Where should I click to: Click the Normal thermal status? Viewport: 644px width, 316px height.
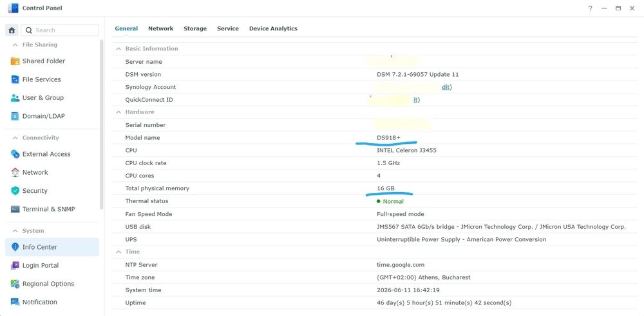pos(390,202)
